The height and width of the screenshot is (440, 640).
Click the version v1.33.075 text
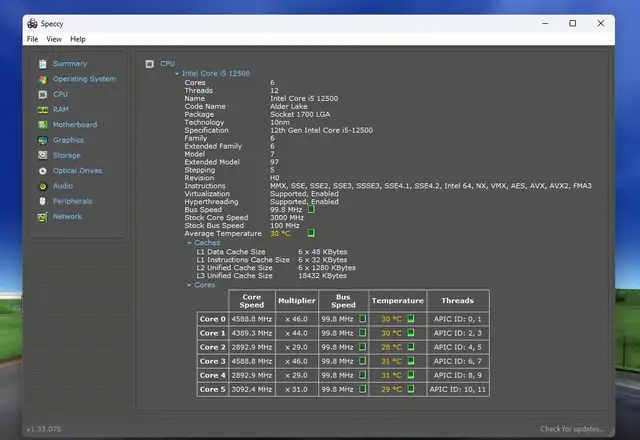(x=44, y=429)
